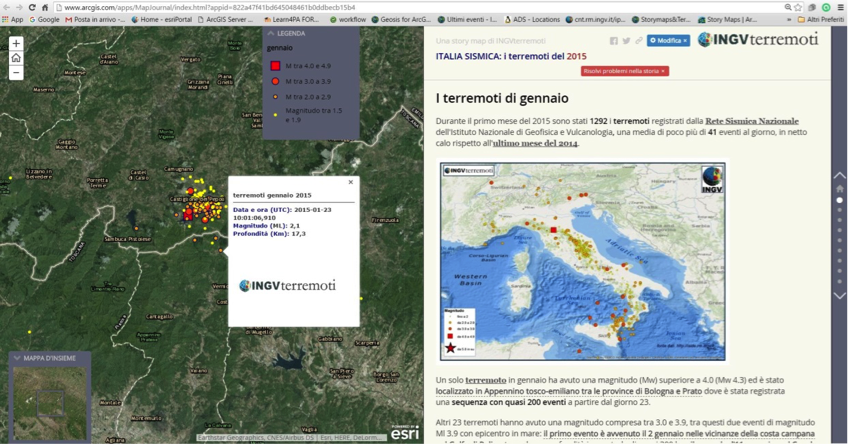Click the underlined terremoto link
This screenshot has height=444, width=848.
tap(486, 380)
